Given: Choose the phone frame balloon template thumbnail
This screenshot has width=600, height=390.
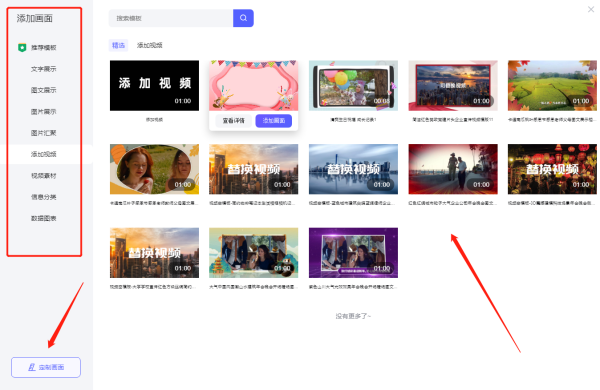Looking at the screenshot, I should tap(353, 85).
